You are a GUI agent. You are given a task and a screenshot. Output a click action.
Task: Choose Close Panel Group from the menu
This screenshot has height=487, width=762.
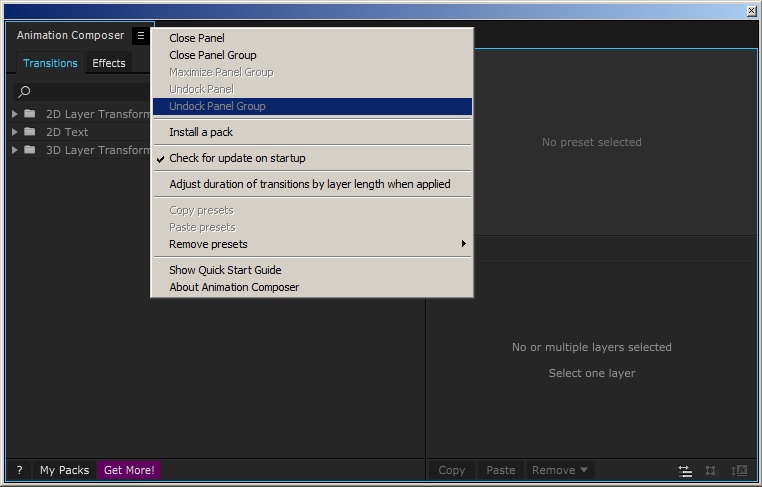[312, 55]
